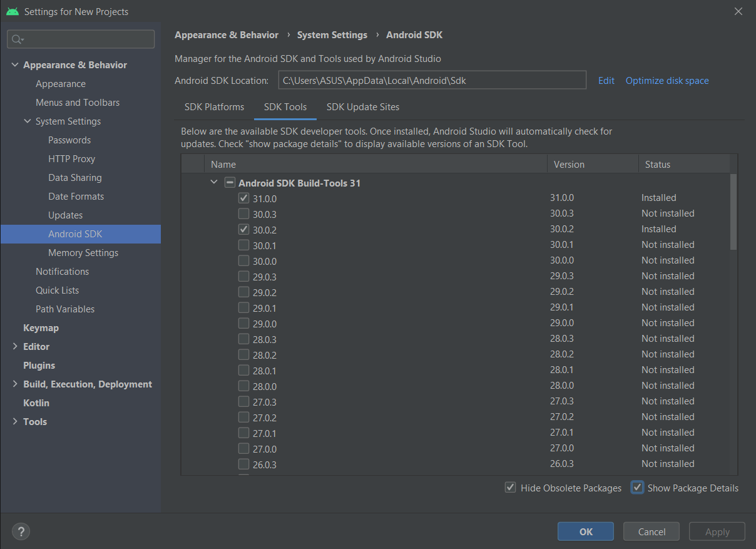The width and height of the screenshot is (756, 549).
Task: Select HTTP Proxy settings
Action: (x=71, y=159)
